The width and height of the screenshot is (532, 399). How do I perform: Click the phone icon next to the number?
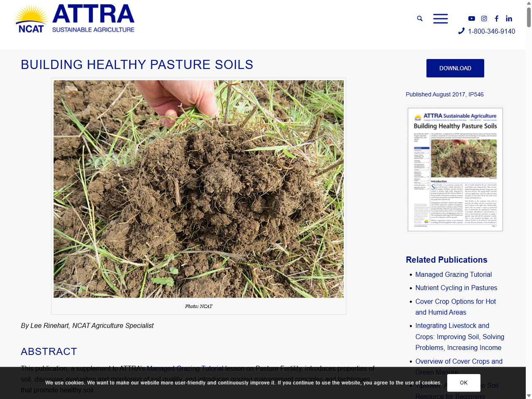click(x=461, y=31)
